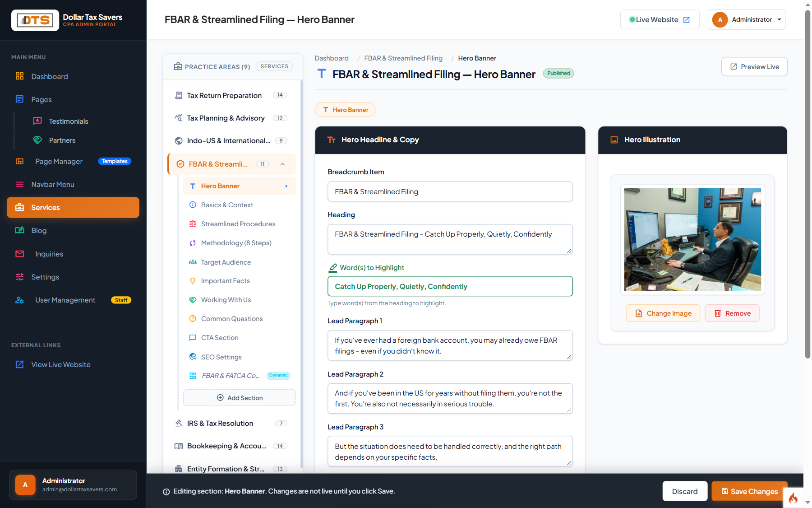The height and width of the screenshot is (508, 812).
Task: Open Tax Return Preparation practice area
Action: [x=231, y=95]
